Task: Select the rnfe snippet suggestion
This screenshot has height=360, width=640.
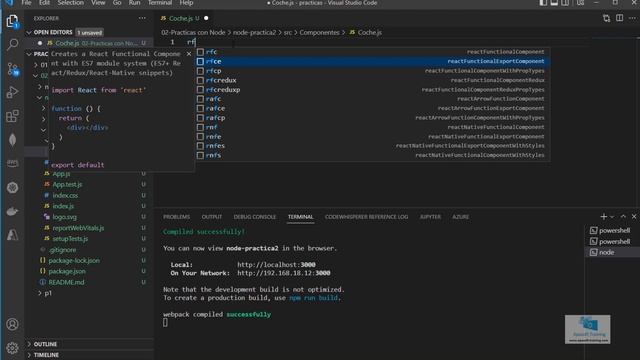Action: click(372, 136)
